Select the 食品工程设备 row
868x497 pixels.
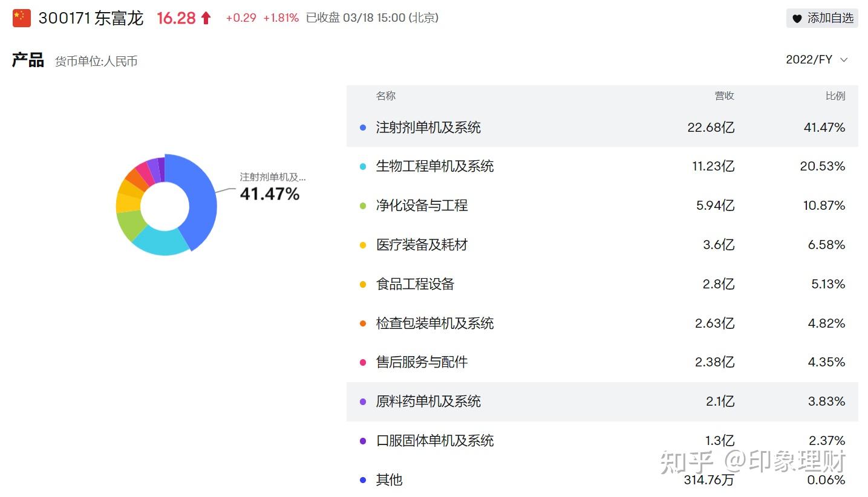tap(602, 284)
